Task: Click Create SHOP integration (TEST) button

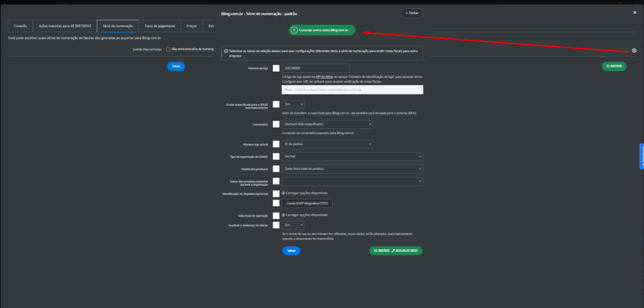Action: (307, 203)
